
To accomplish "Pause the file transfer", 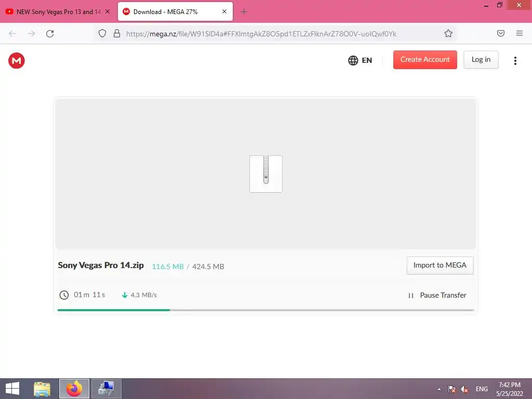I will [437, 295].
